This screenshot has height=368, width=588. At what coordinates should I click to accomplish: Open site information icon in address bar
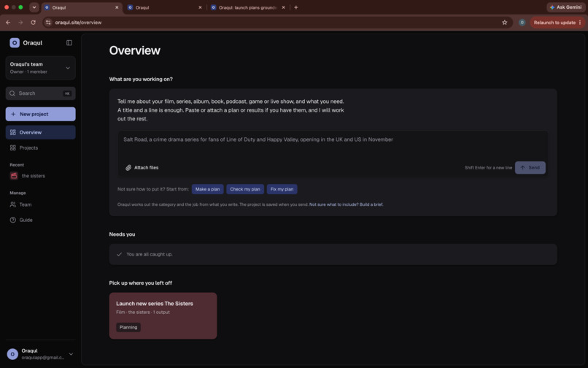point(48,23)
